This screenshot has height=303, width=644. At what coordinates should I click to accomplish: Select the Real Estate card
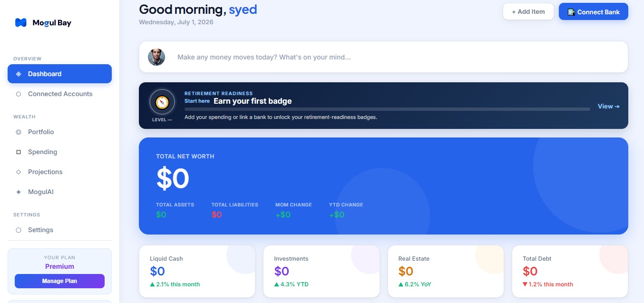446,272
